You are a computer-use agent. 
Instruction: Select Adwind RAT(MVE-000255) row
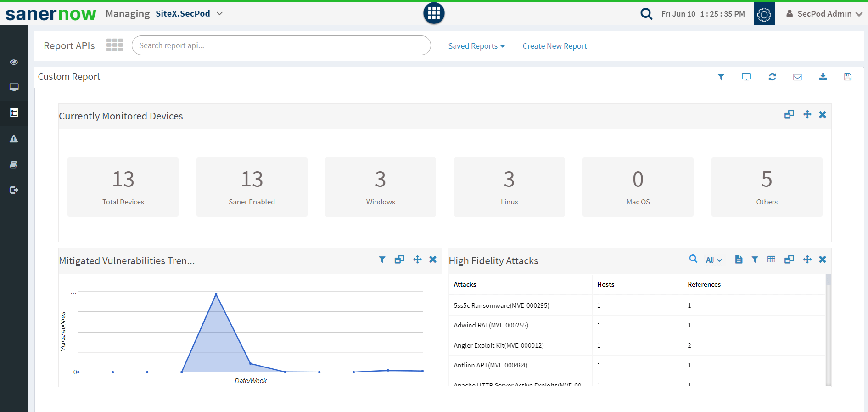(637, 325)
